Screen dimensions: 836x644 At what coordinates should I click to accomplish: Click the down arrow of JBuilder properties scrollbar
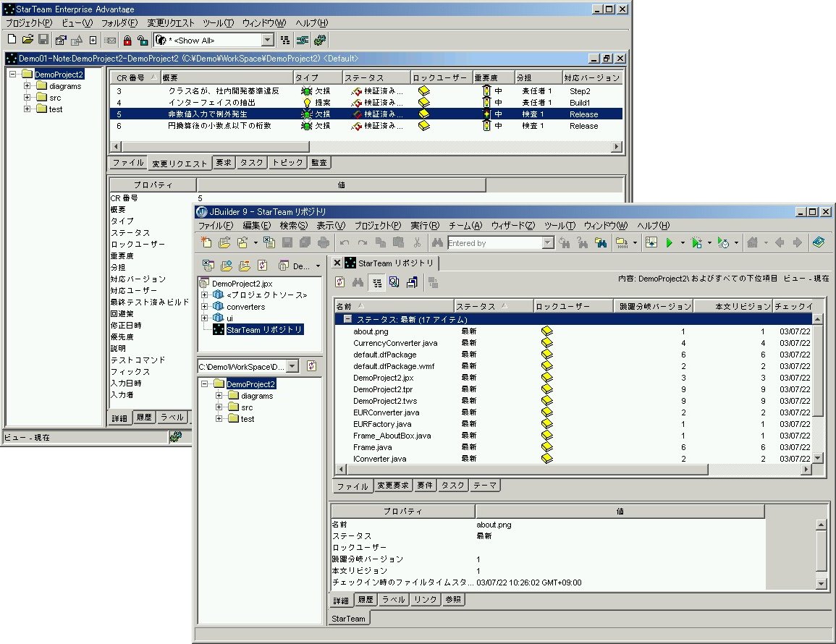822,584
